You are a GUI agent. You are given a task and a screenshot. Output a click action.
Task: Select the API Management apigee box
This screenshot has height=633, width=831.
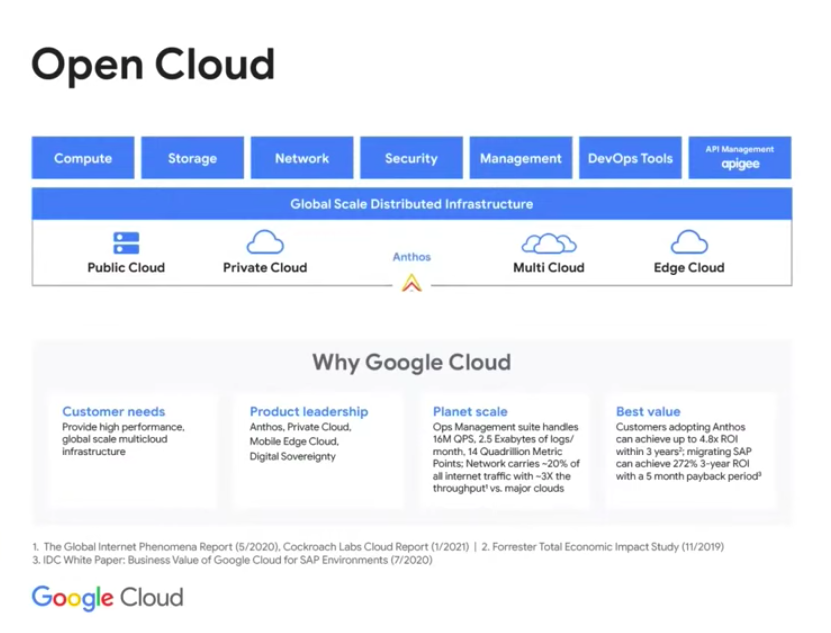click(740, 158)
